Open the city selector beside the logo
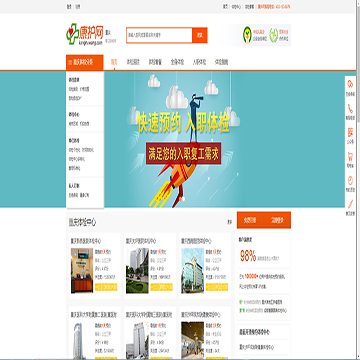The width and height of the screenshot is (360, 360). (108, 33)
